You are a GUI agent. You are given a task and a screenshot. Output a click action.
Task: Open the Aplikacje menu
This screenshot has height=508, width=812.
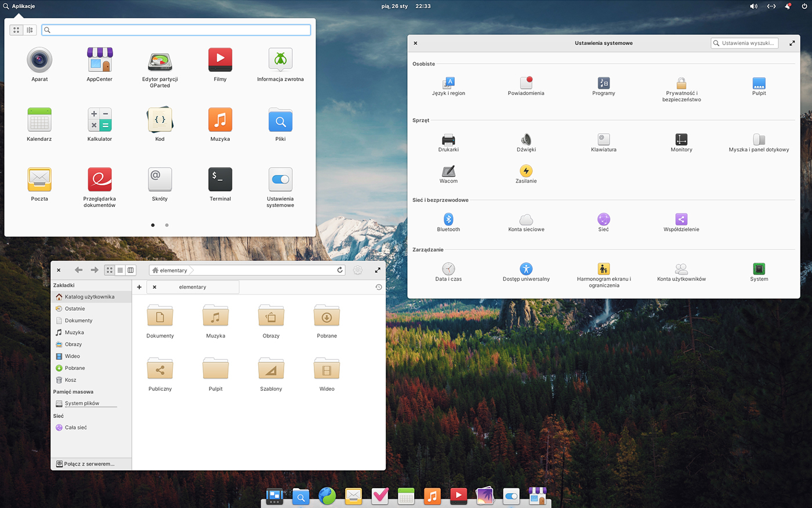pos(19,6)
